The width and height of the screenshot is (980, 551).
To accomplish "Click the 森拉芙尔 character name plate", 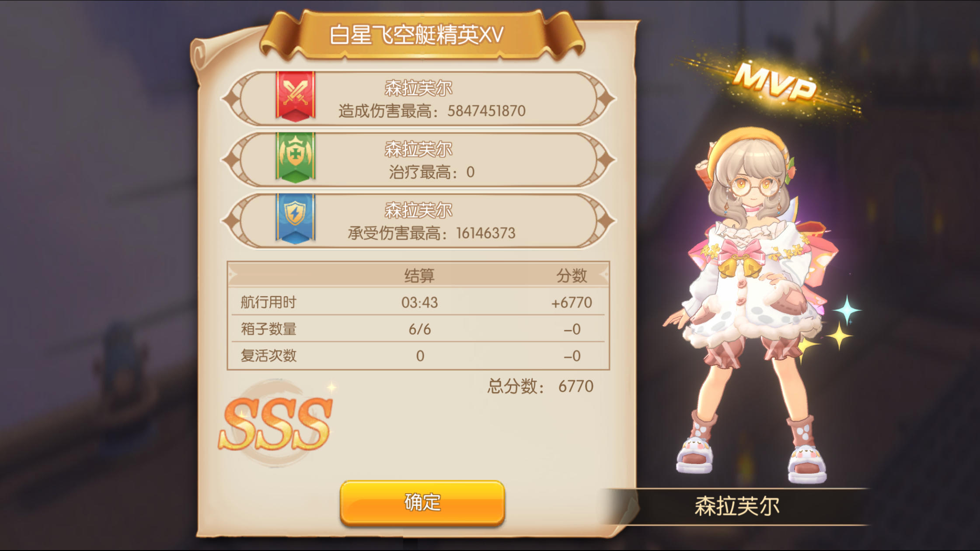I will point(737,506).
